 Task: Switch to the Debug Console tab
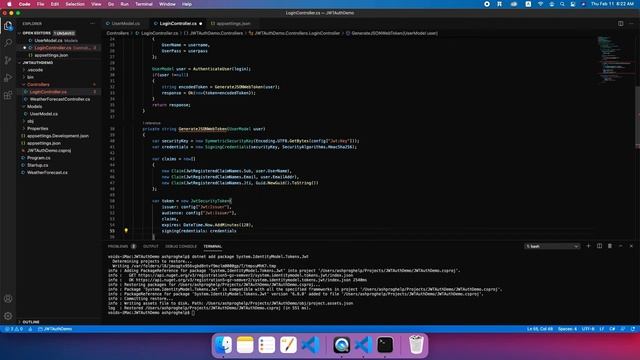[x=181, y=247]
